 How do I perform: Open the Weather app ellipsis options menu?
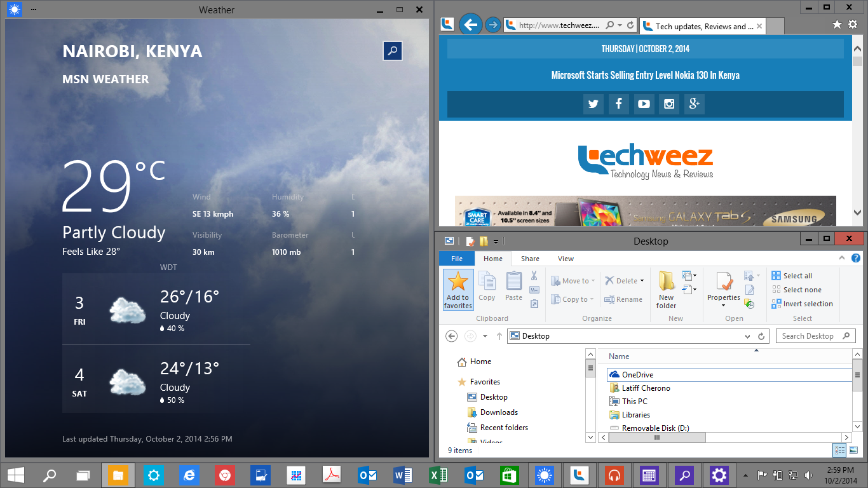click(33, 10)
